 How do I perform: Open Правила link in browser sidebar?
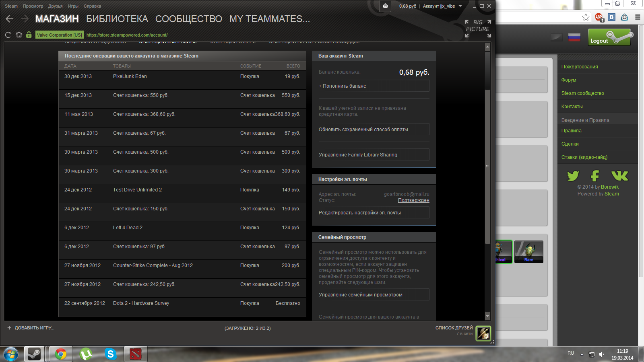[x=571, y=131]
